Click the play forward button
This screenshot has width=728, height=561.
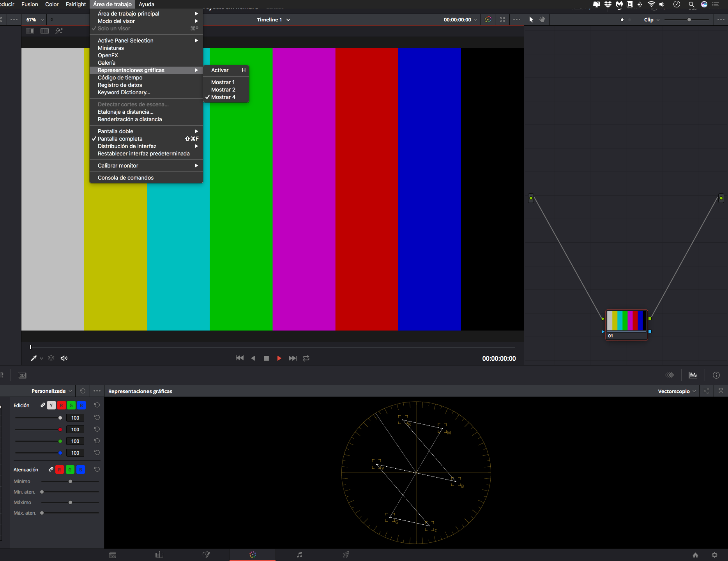pyautogui.click(x=279, y=358)
